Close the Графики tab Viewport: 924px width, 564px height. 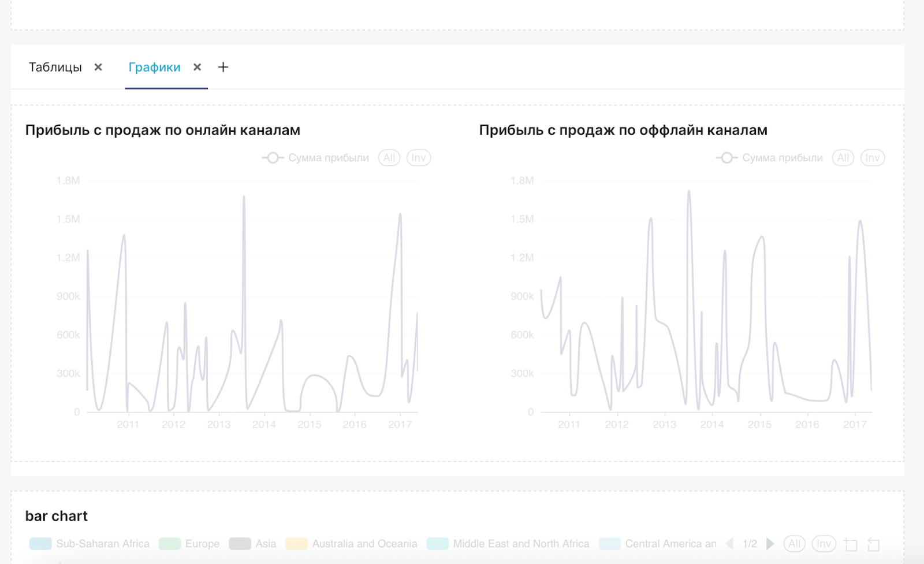pyautogui.click(x=197, y=67)
